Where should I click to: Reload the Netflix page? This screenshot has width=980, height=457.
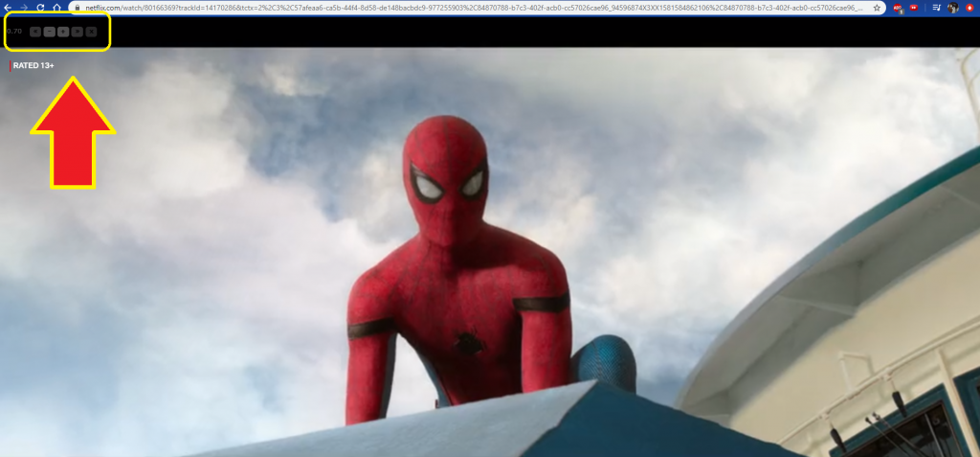coord(40,8)
